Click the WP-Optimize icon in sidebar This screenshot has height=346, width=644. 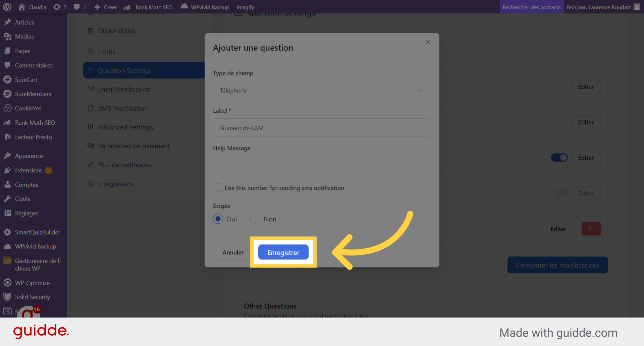[7, 283]
